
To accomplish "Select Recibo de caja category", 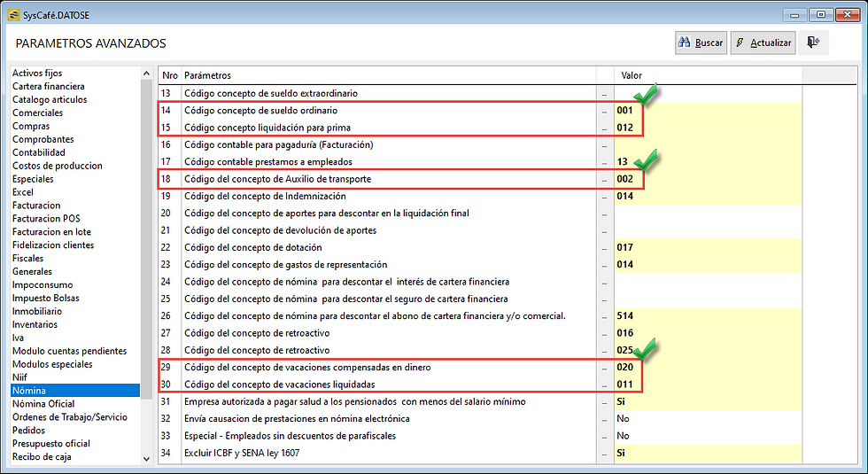I will point(42,457).
